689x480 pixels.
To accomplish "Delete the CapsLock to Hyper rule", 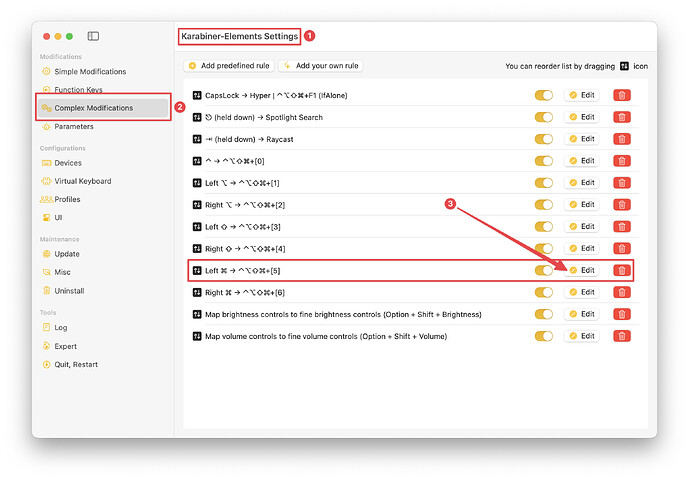I will [622, 95].
